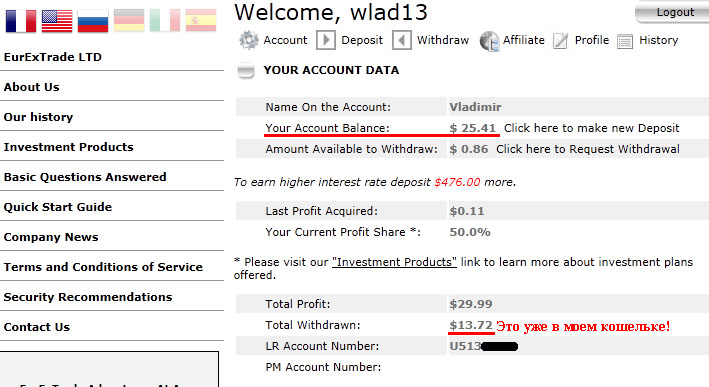
Task: Open the underlined Investment Products link
Action: point(394,262)
